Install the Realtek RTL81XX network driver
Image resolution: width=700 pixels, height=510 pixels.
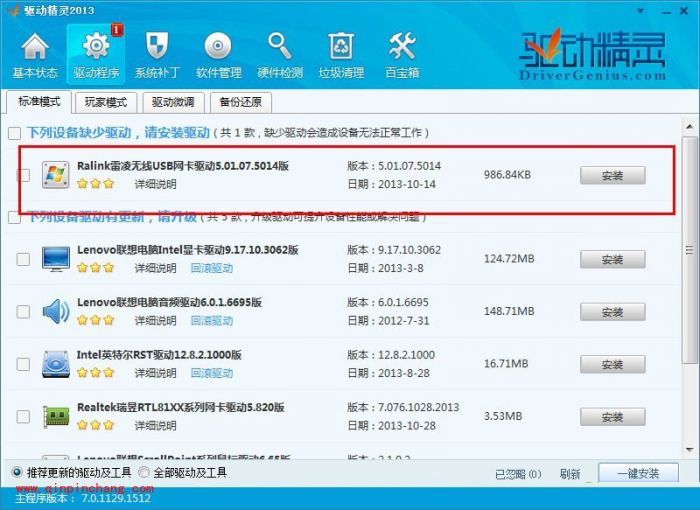612,417
